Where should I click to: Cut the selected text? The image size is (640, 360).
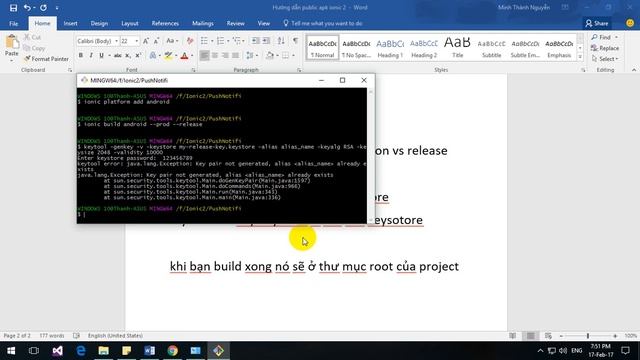(x=33, y=37)
